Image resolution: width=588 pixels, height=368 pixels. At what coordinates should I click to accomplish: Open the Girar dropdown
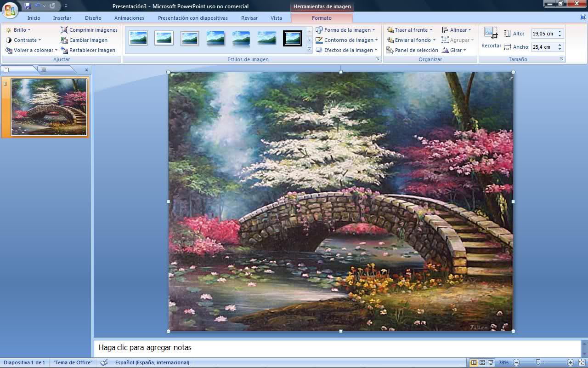pyautogui.click(x=454, y=50)
